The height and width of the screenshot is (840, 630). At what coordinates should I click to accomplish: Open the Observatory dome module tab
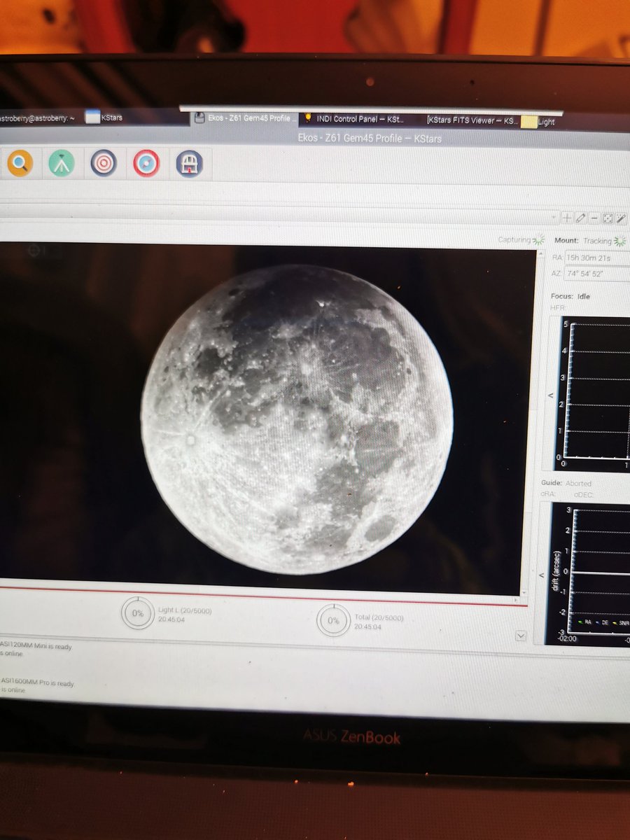(189, 164)
